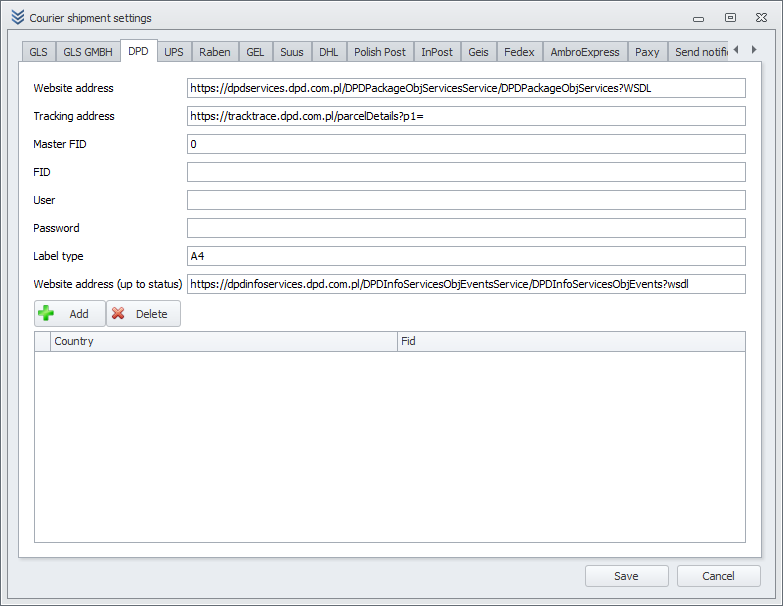The width and height of the screenshot is (783, 606).
Task: Click the empty FID field
Action: pyautogui.click(x=466, y=172)
